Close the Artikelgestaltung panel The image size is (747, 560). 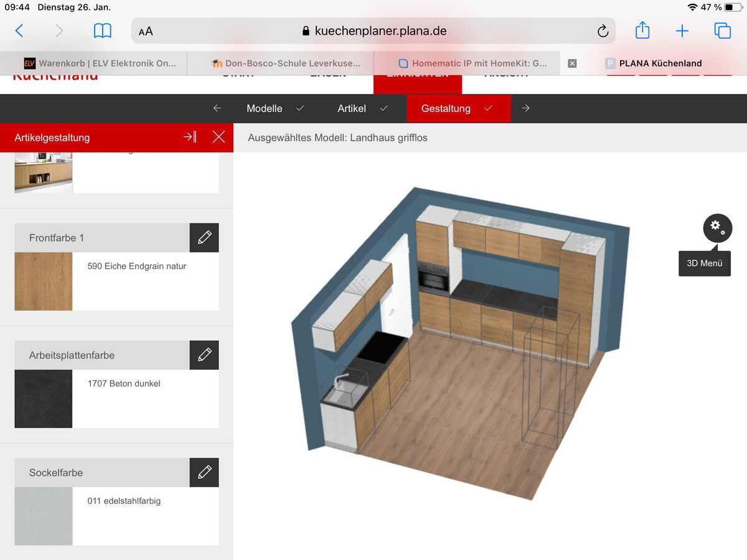tap(218, 138)
